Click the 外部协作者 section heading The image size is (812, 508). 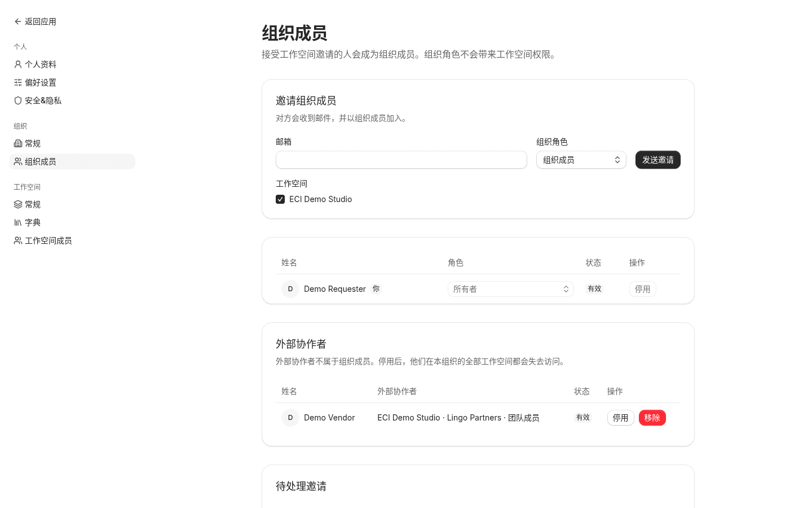[x=301, y=344]
